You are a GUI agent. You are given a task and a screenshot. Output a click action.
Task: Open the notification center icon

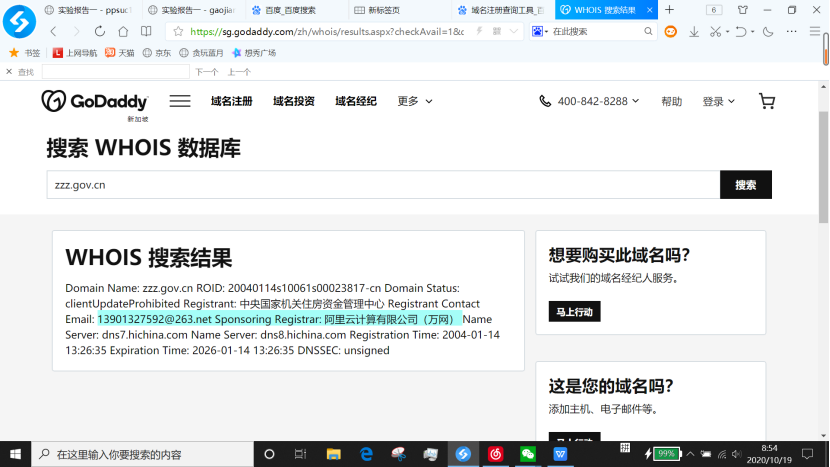(x=807, y=454)
